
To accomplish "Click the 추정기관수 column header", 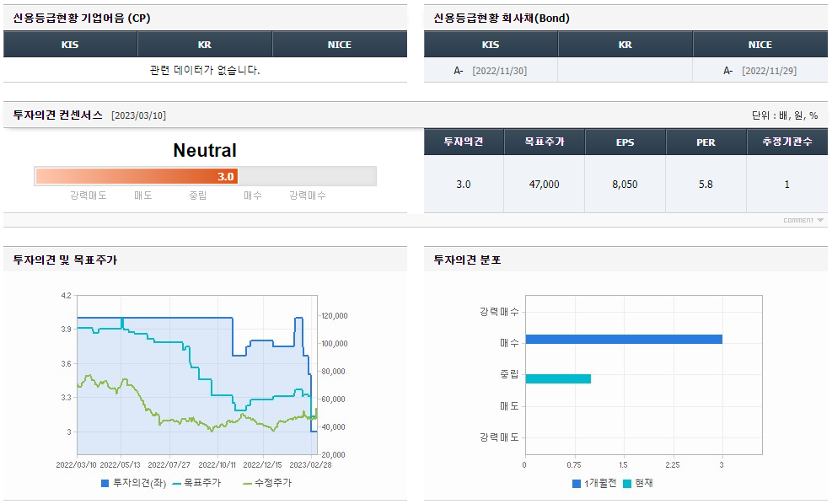I will click(787, 142).
